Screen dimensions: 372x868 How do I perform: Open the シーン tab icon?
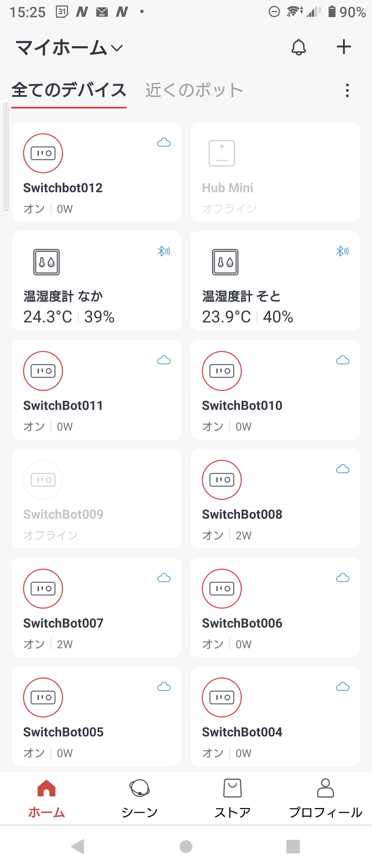[x=139, y=788]
